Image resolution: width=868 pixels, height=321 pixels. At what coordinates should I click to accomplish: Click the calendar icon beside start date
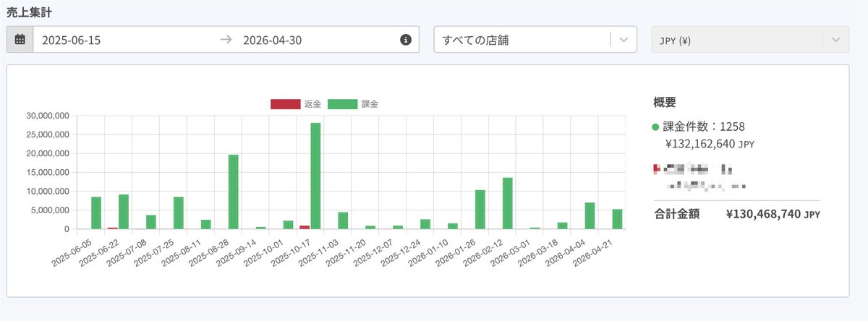[20, 40]
